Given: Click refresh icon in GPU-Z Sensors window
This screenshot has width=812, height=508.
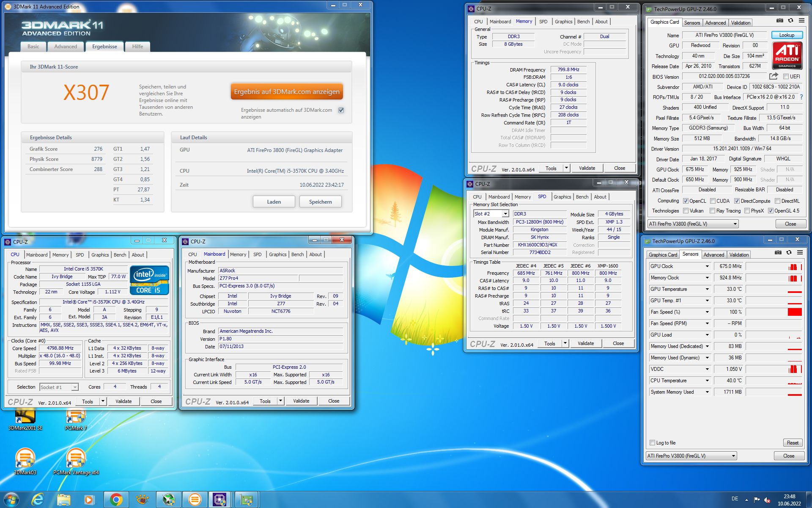Looking at the screenshot, I should tap(789, 252).
